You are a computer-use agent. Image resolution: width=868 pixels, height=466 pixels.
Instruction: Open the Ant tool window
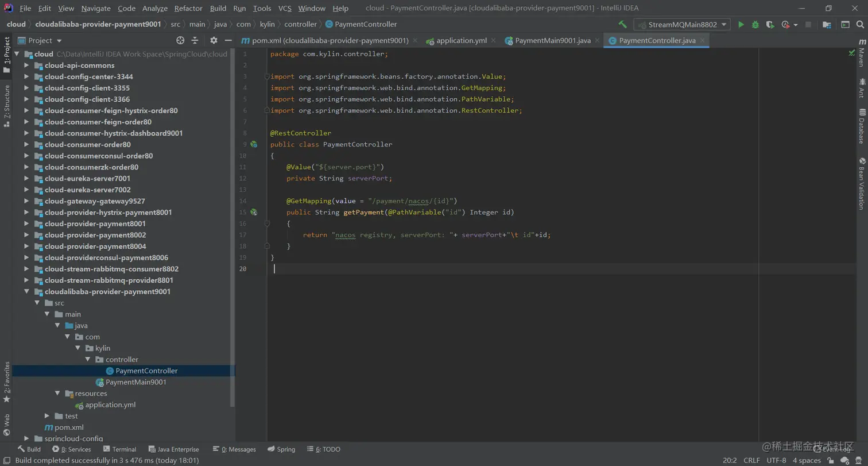pyautogui.click(x=862, y=88)
